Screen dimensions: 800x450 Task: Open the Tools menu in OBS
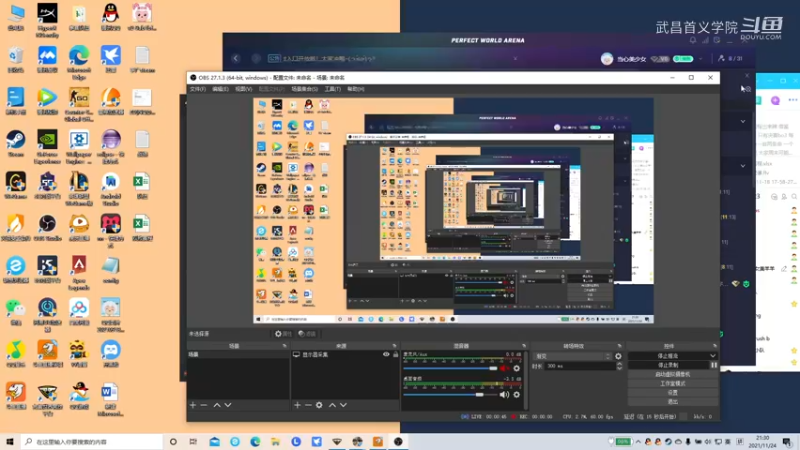[x=333, y=89]
